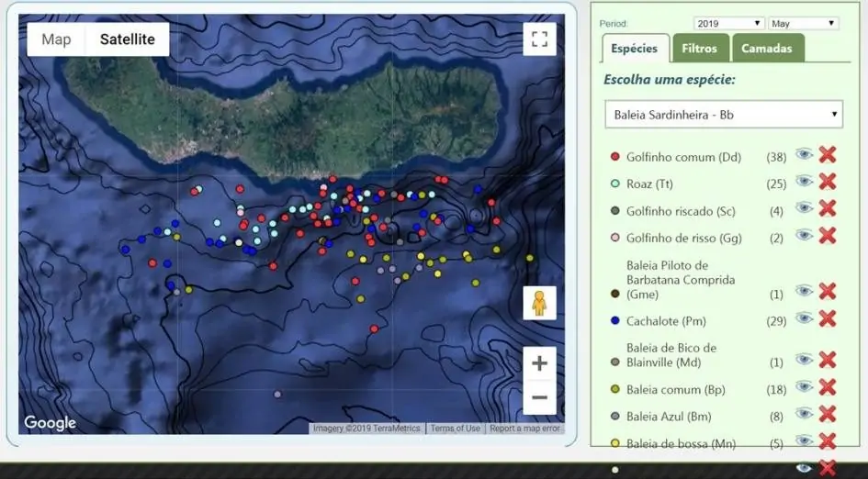Remove Baleia comum (Bp) from list
This screenshot has width=868, height=479.
tap(827, 387)
